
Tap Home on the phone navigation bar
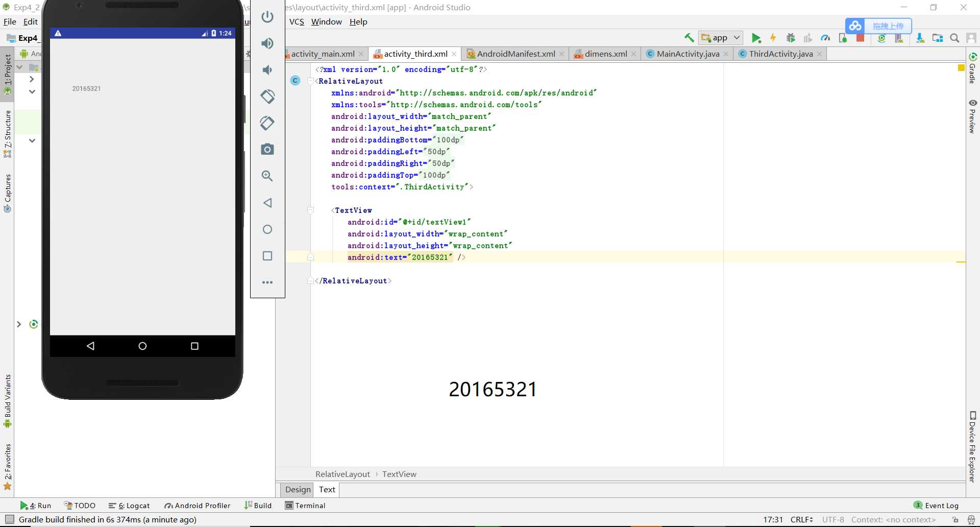tap(142, 346)
